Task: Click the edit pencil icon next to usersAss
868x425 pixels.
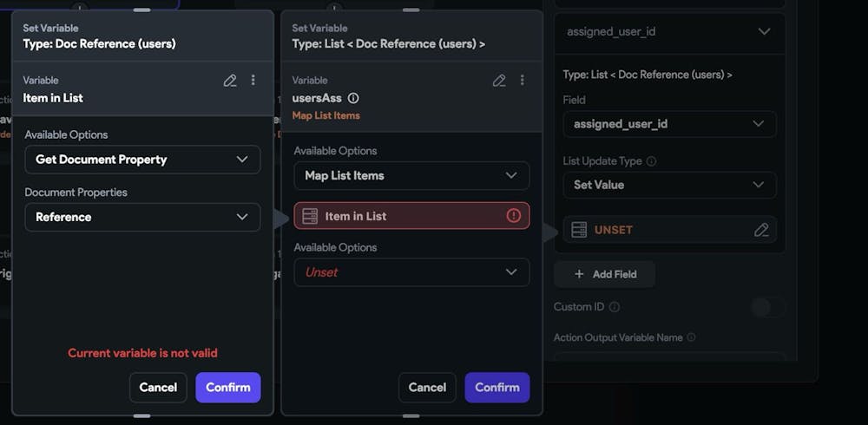Action: (499, 81)
